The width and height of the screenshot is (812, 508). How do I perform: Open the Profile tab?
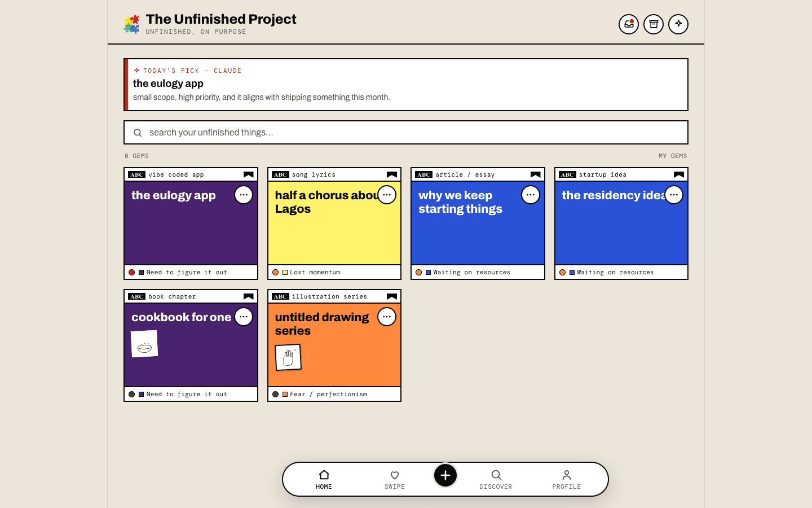[x=567, y=480]
